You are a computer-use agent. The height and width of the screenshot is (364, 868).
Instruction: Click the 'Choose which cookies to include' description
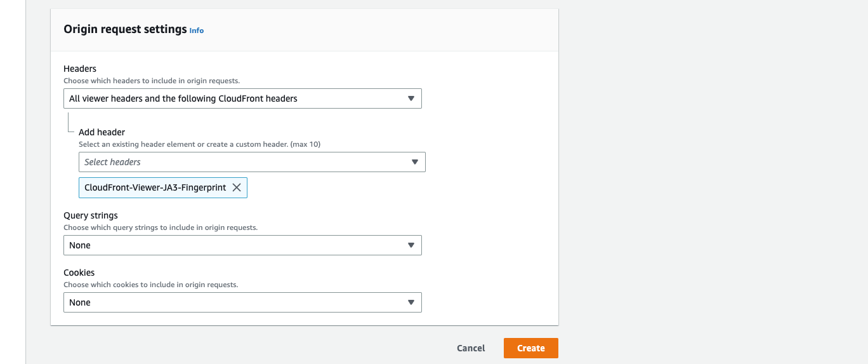tap(150, 285)
